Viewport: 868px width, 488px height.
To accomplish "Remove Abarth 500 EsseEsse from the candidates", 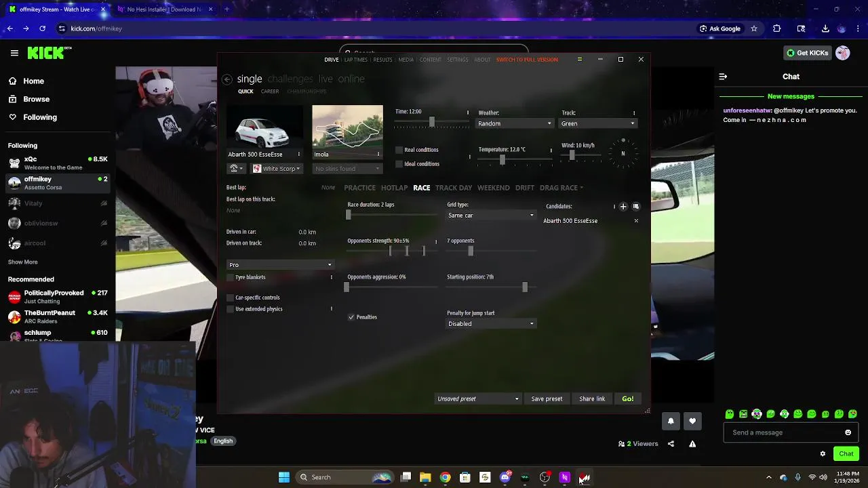I will [x=636, y=221].
